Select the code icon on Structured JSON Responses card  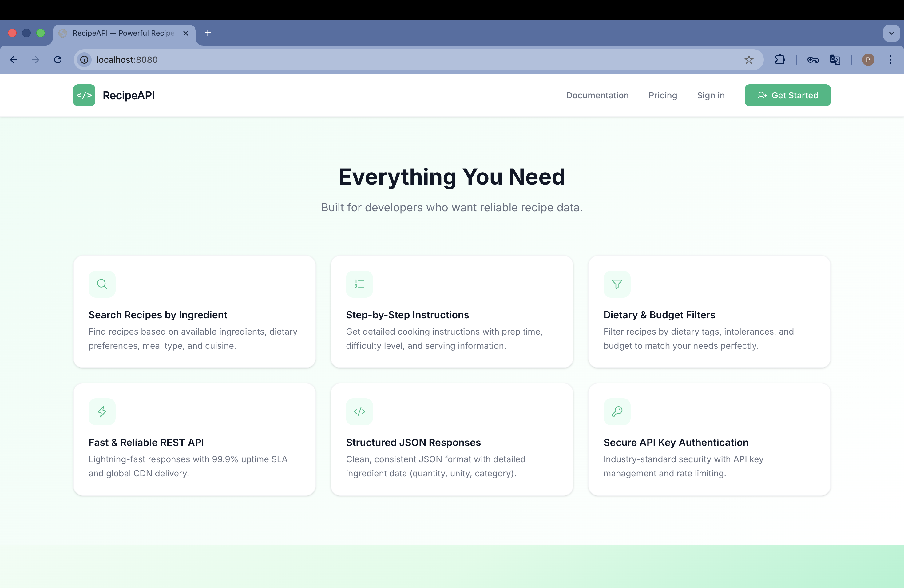[359, 411]
